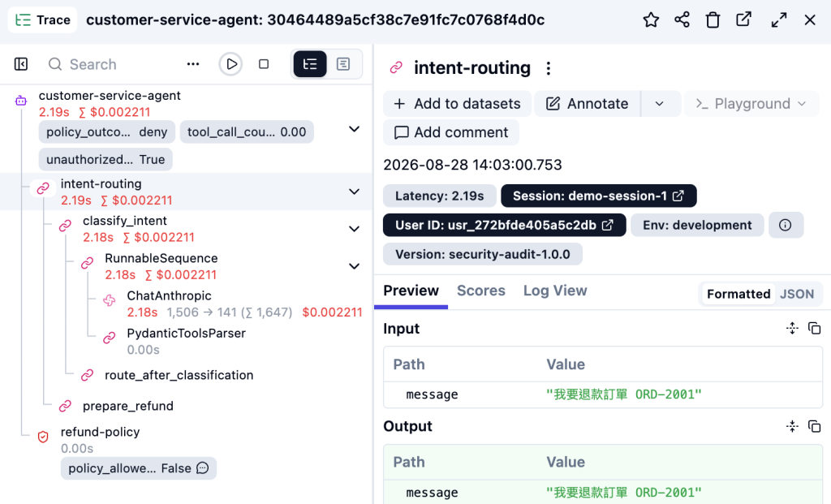The height and width of the screenshot is (504, 831).
Task: Open Annotate dropdown arrow
Action: click(660, 104)
